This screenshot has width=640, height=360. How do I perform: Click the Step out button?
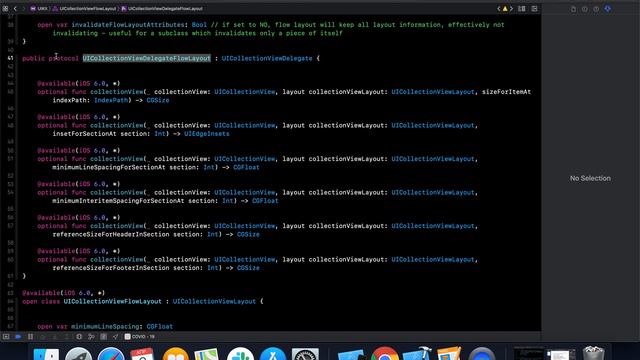[x=67, y=337]
